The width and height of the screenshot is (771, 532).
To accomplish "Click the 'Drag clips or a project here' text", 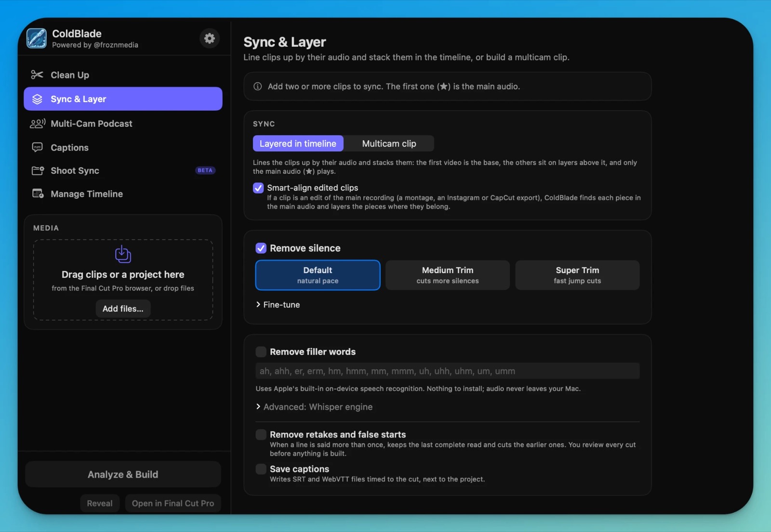I will (123, 274).
